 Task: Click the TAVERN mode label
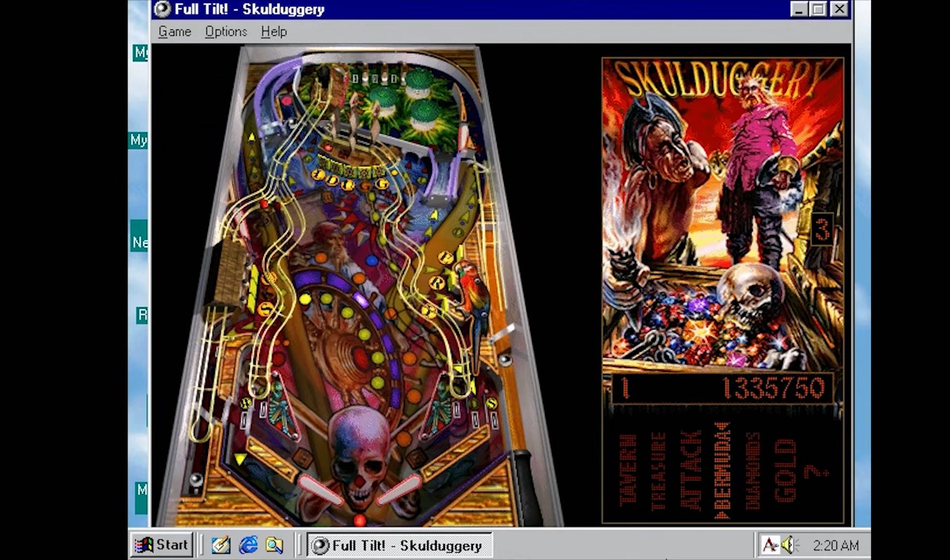(x=628, y=470)
